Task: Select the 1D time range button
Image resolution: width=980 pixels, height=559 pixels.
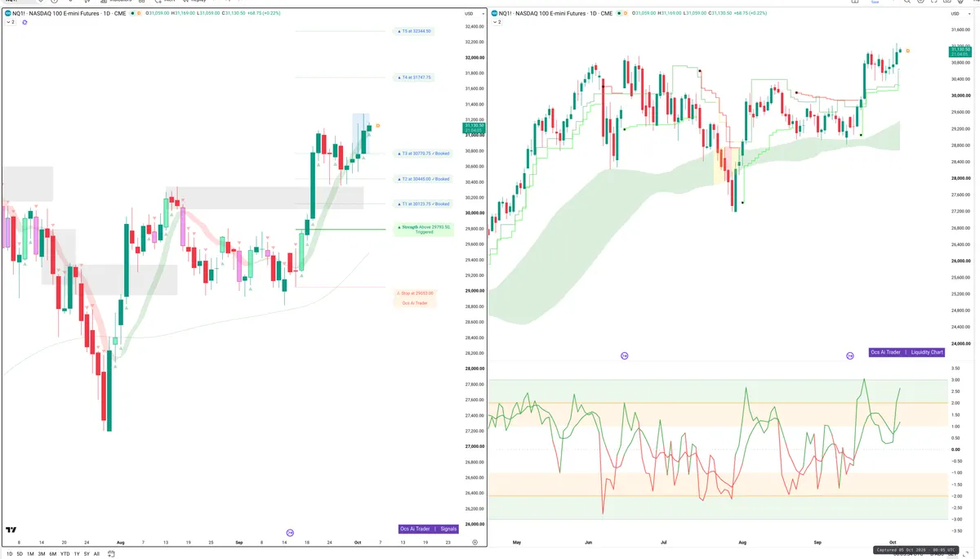Action: [x=9, y=553]
